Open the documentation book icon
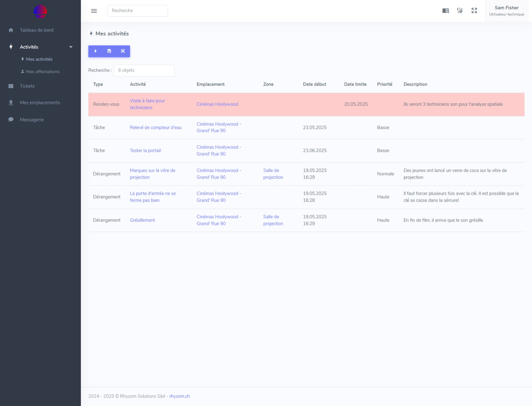The height and width of the screenshot is (406, 532). 445,11
